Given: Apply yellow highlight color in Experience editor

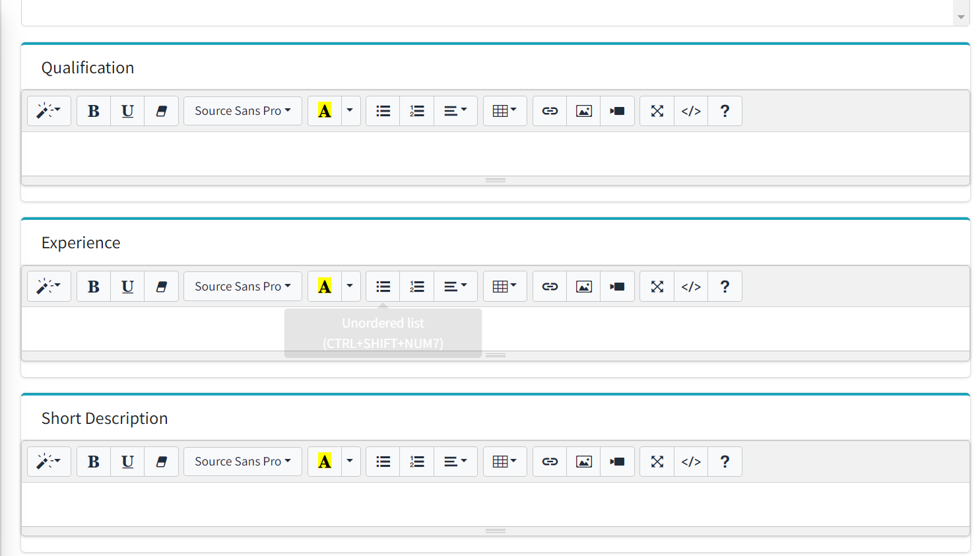Looking at the screenshot, I should pos(325,287).
